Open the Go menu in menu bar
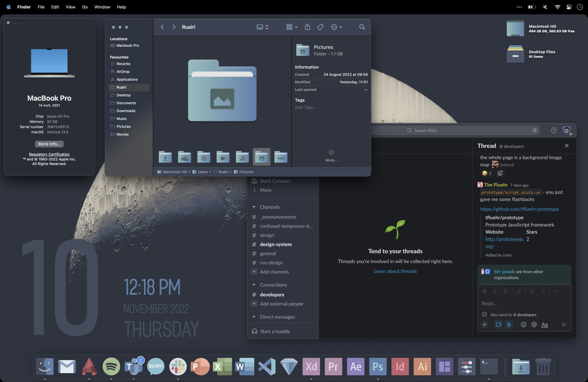Viewport: 588px width, 382px height. [x=85, y=7]
